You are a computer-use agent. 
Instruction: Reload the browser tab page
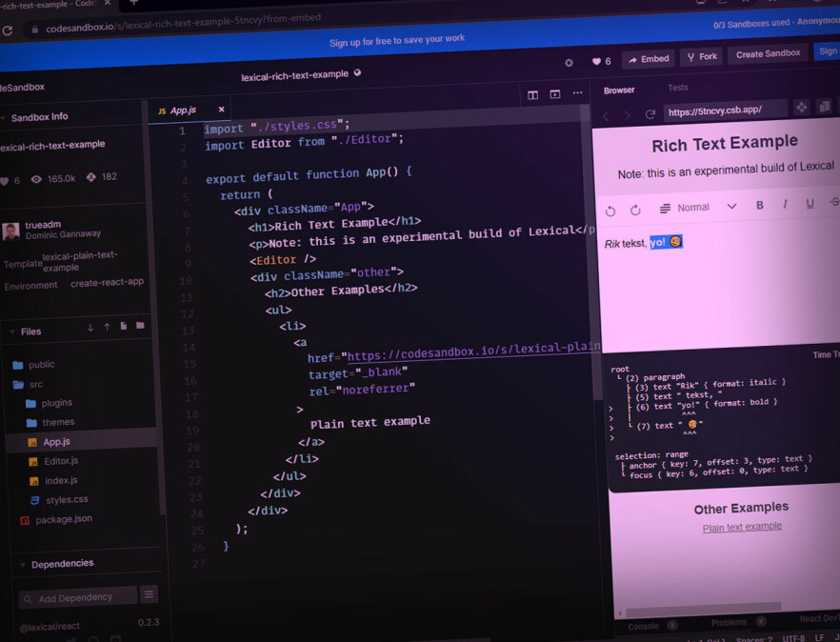8,30
